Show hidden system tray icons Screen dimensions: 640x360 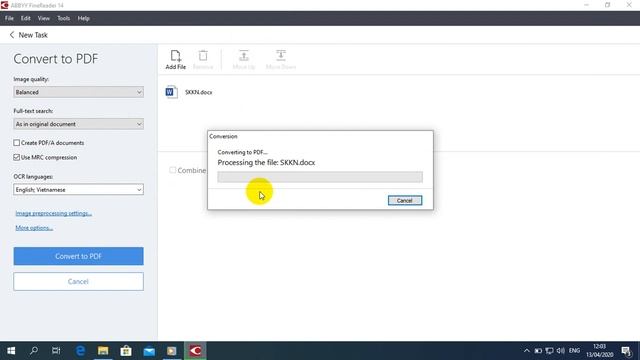point(527,351)
